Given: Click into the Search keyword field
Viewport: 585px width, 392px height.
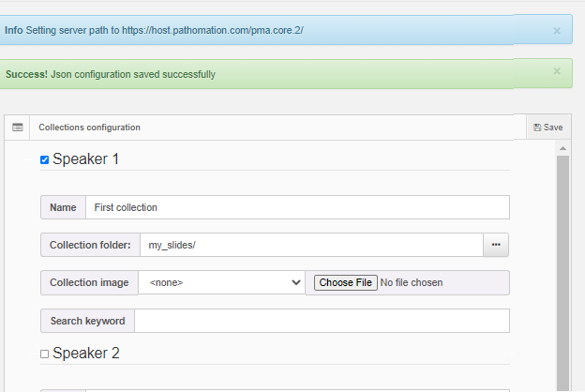Looking at the screenshot, I should point(322,321).
